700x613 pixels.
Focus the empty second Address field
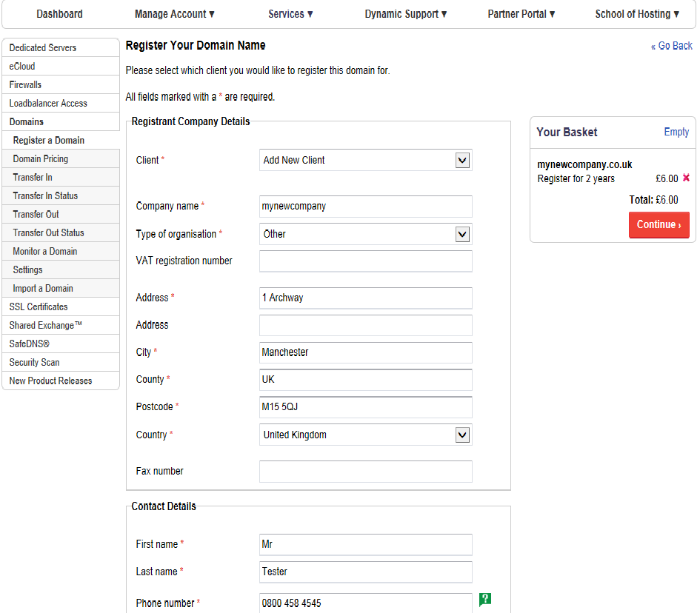pos(366,325)
